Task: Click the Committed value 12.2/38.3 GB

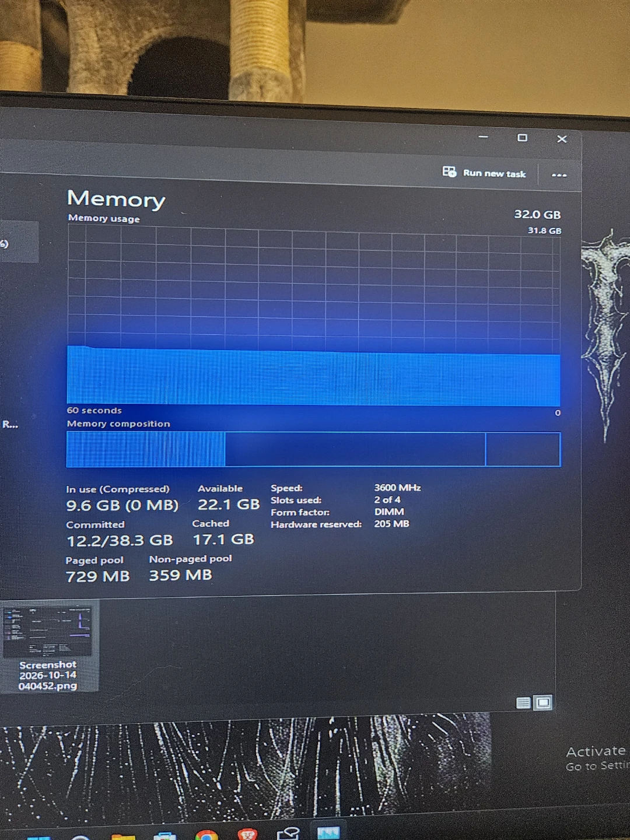Action: 120,541
